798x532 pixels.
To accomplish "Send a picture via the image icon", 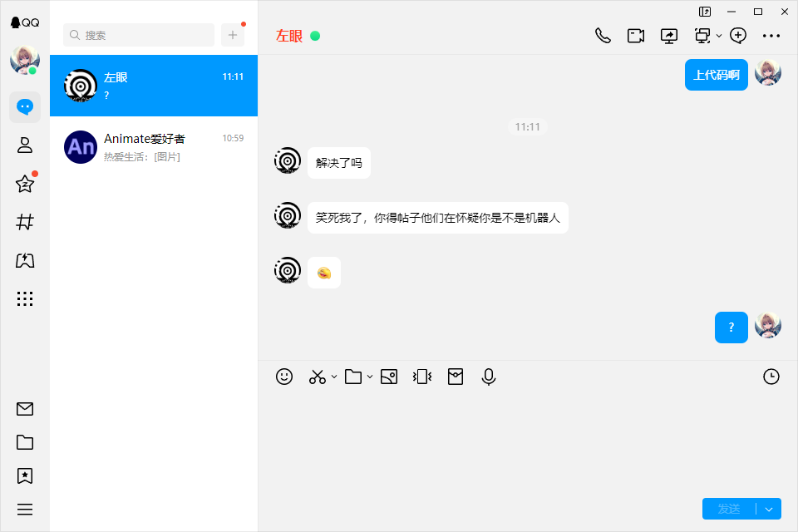I will (389, 377).
